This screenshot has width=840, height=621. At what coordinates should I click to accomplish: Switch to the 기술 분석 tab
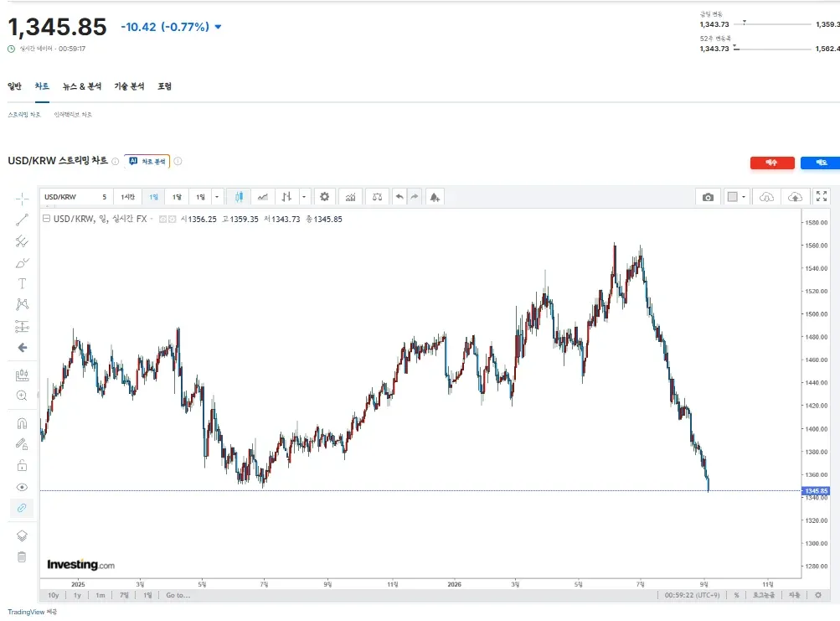click(129, 86)
